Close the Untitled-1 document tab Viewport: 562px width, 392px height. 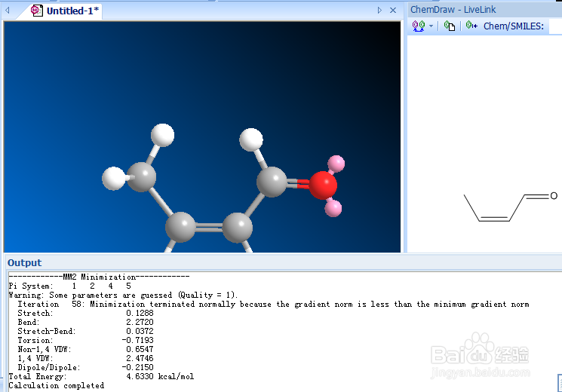(x=393, y=11)
